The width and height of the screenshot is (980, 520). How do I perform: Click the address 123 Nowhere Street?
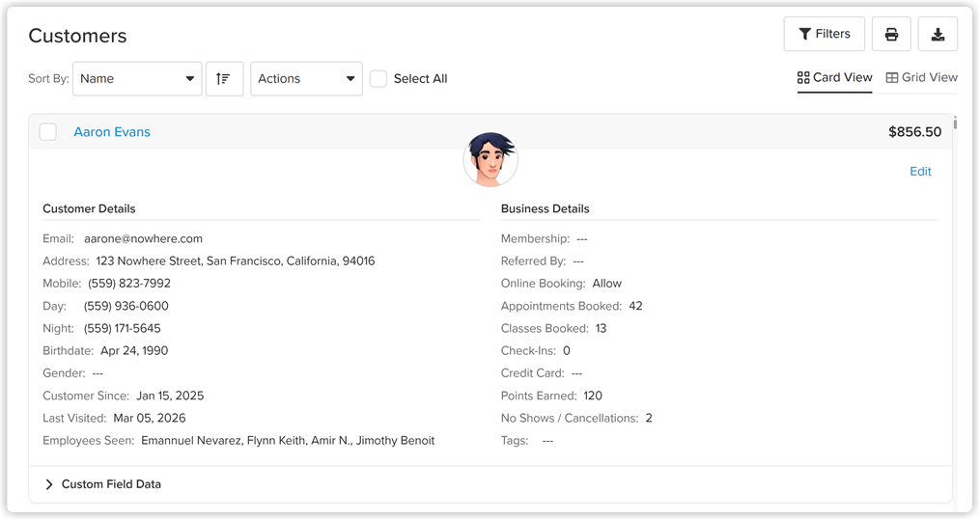pos(235,260)
